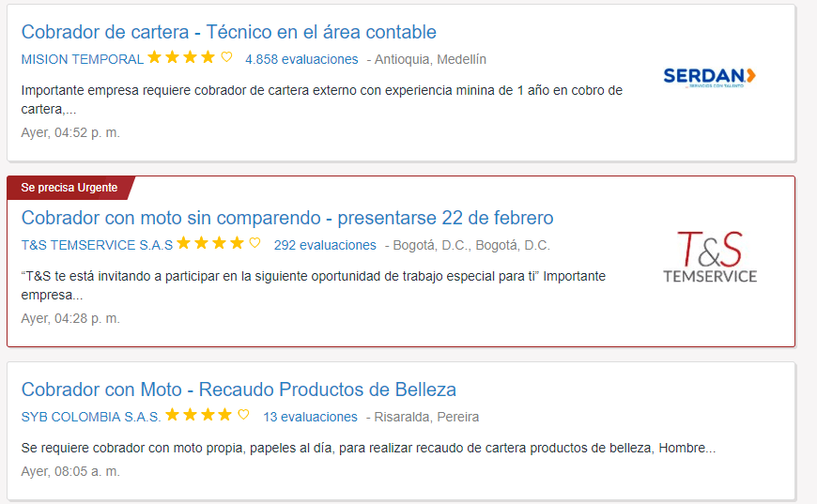
Task: Click the description starting 'Se requiere cobrador con moto'
Action: tap(368, 448)
